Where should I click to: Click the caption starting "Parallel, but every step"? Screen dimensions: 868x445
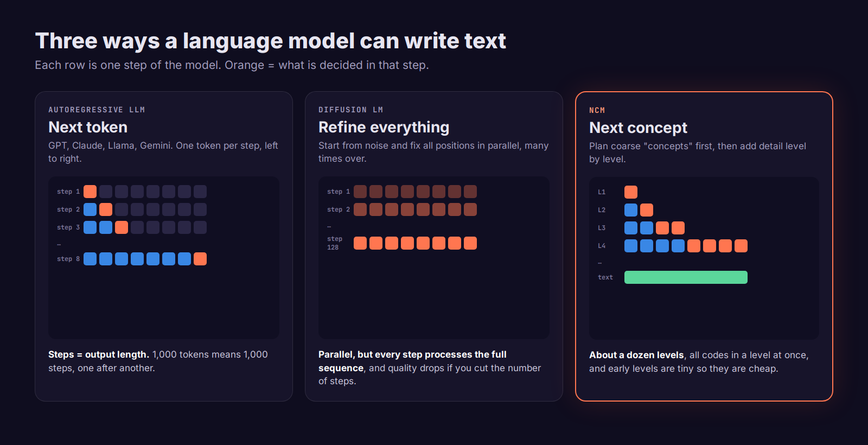430,367
